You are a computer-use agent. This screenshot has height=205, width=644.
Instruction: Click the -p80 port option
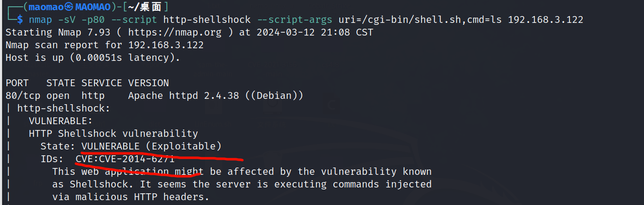pyautogui.click(x=90, y=19)
